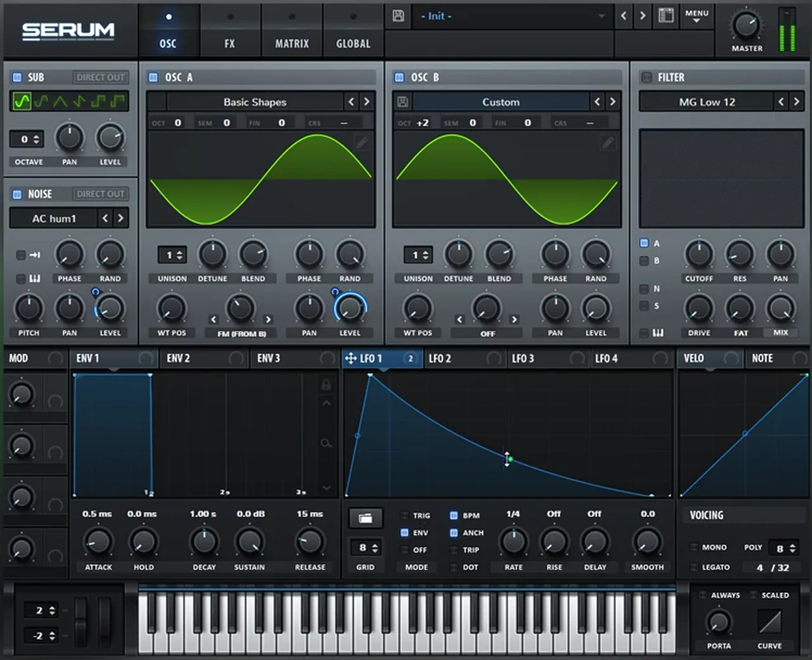This screenshot has width=812, height=660.
Task: Click SUB Direct Out button
Action: click(100, 77)
